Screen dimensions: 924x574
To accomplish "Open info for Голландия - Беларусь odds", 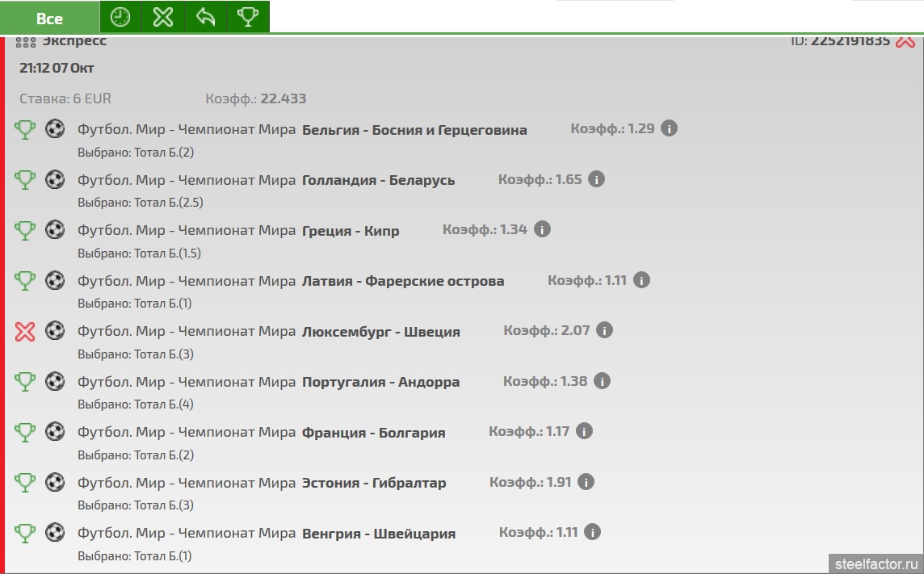I will (x=596, y=179).
